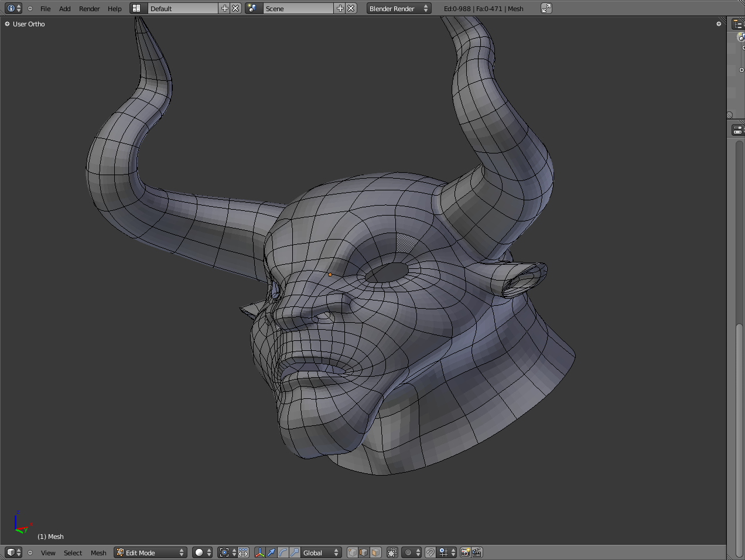745x560 pixels.
Task: Click the translate manipulator arrow icon
Action: pos(271,552)
